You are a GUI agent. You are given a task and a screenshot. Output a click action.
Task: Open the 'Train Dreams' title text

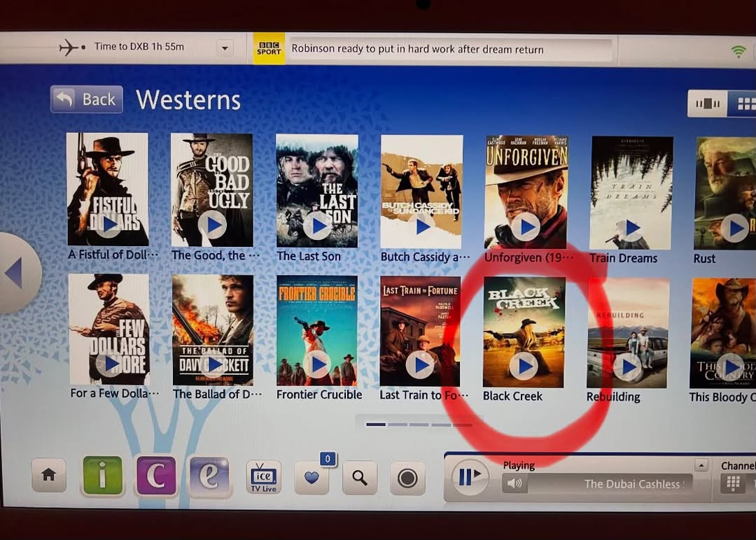tap(624, 258)
